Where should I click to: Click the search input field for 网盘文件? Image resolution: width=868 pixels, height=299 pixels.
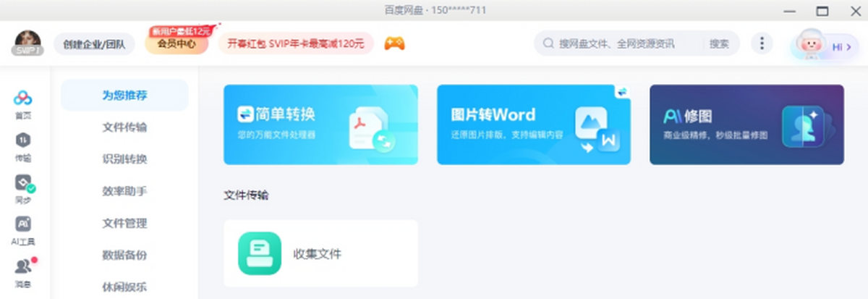[x=622, y=44]
